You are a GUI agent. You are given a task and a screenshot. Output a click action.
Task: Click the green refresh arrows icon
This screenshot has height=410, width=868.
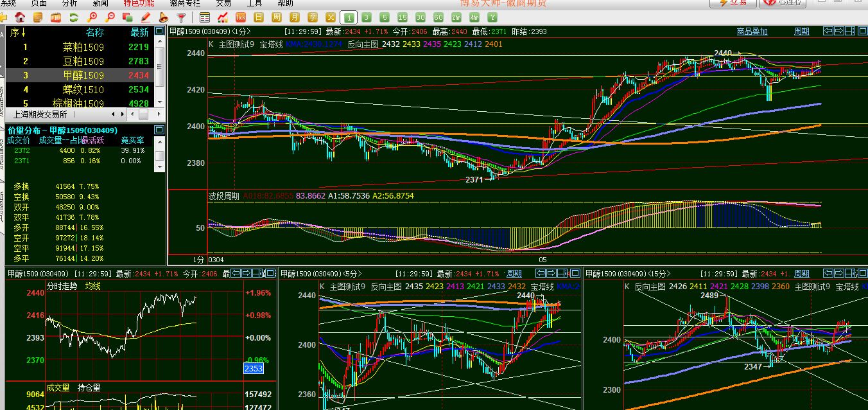coord(74,17)
